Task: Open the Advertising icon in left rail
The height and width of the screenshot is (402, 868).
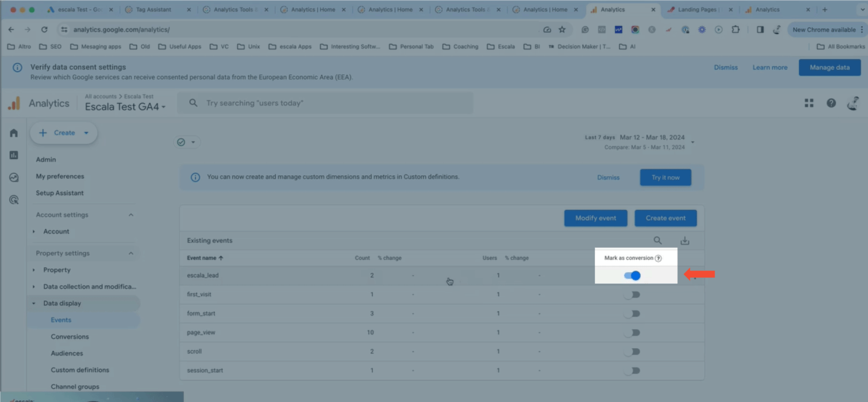Action: click(x=14, y=200)
